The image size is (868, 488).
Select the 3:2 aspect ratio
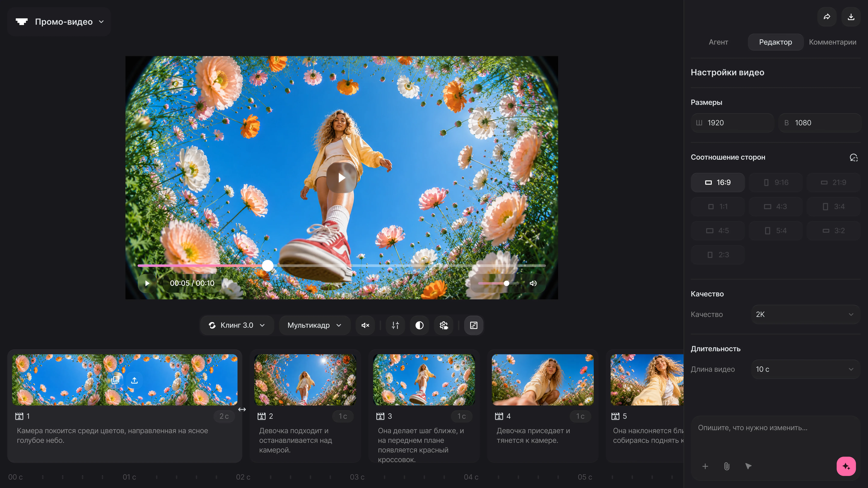point(833,231)
